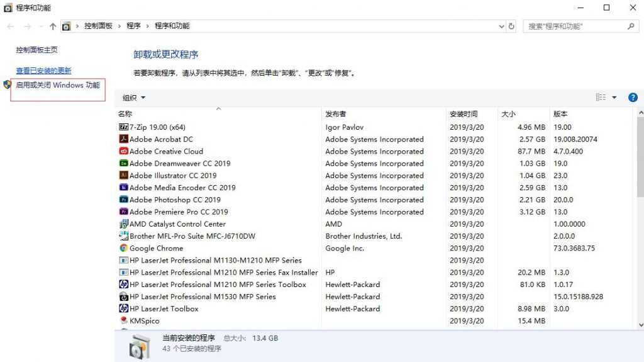Screen dimensions: 644x362
Task: Open 启用或关闭 Windows 功能 link
Action: (58, 85)
